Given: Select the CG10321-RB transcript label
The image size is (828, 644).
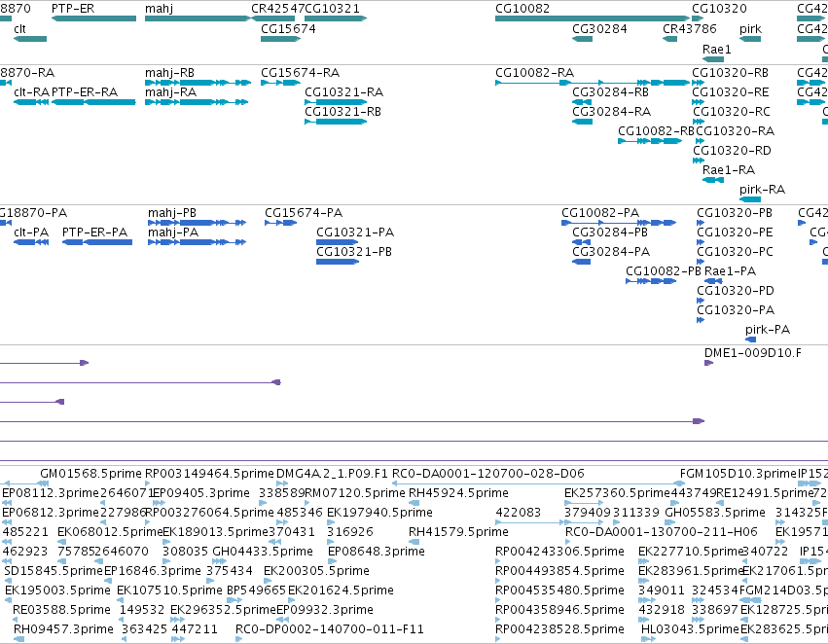Looking at the screenshot, I should 342,111.
